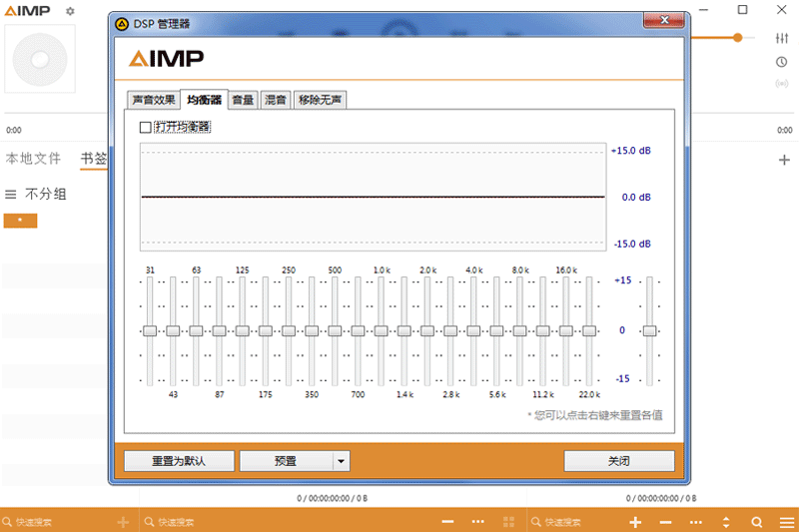This screenshot has height=532, width=799.
Task: Expand the 预置 preset dropdown arrow
Action: tap(341, 461)
